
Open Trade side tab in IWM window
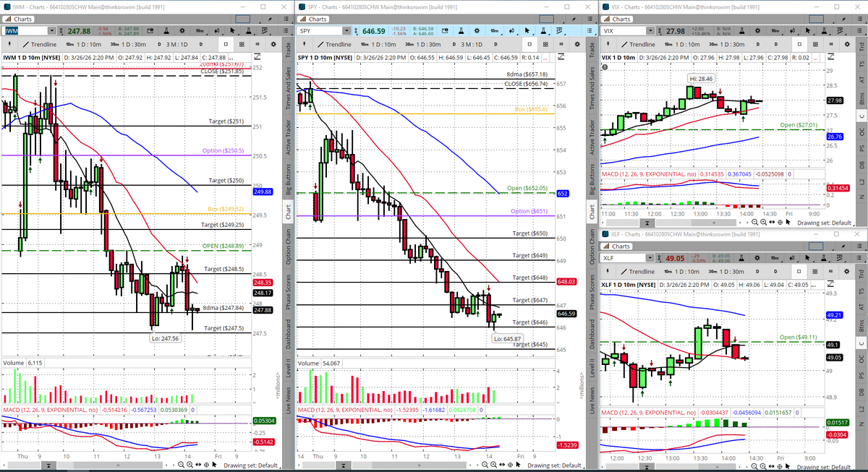pos(289,51)
